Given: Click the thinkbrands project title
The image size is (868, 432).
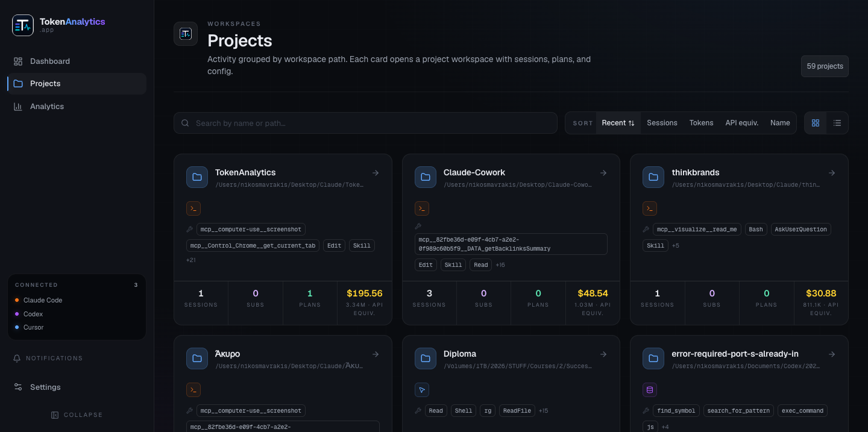Looking at the screenshot, I should 696,172.
